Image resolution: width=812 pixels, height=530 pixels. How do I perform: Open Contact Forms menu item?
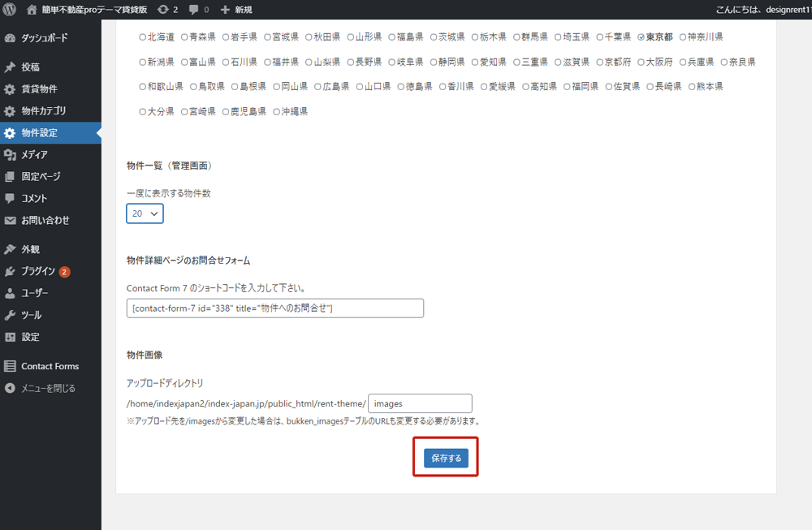pos(50,366)
